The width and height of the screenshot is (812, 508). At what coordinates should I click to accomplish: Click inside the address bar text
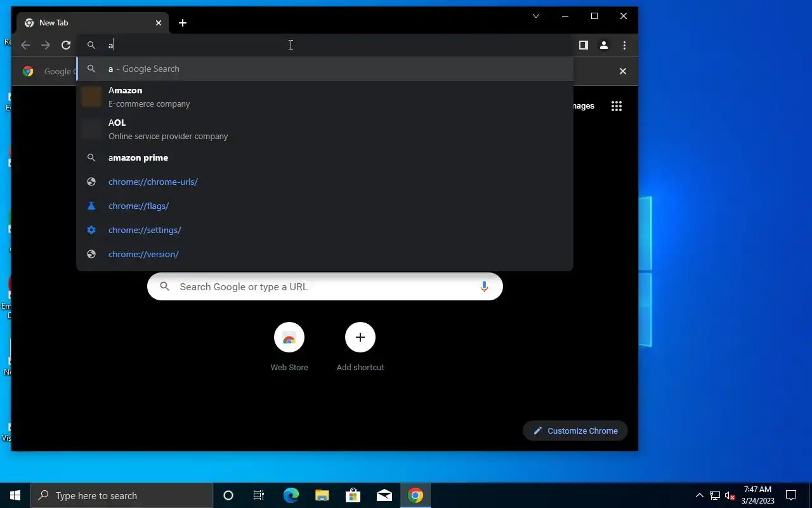(325, 45)
